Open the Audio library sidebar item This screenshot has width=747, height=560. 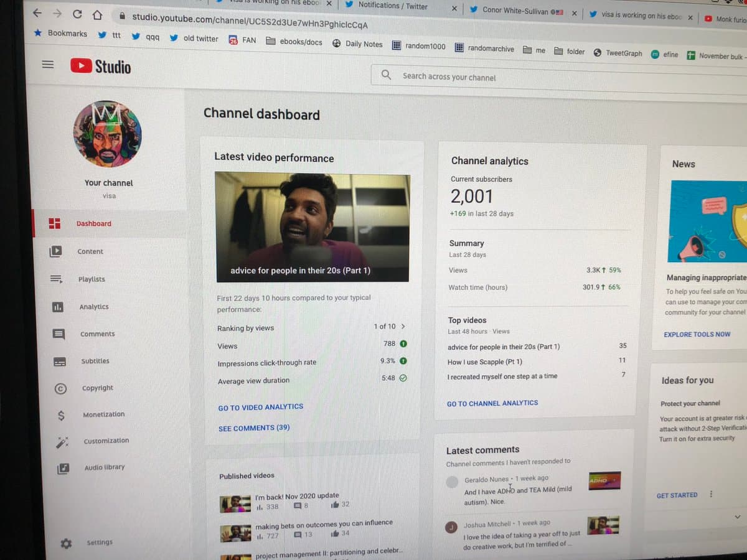click(x=104, y=467)
